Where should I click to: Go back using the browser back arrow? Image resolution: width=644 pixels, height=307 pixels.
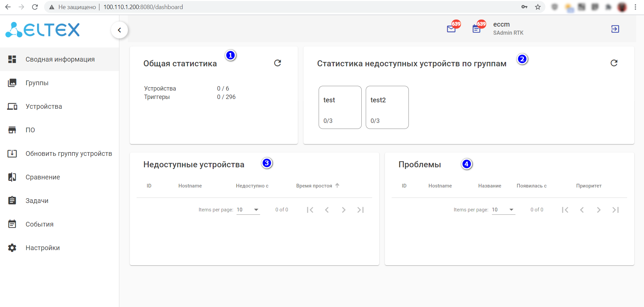[x=8, y=7]
